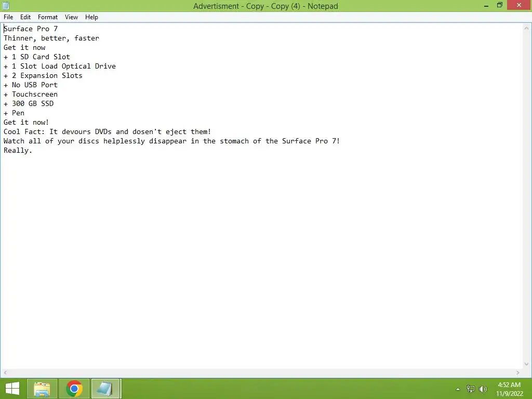Click the '+ 2 Expansion Slots' line
The width and height of the screenshot is (532, 399).
click(x=43, y=75)
